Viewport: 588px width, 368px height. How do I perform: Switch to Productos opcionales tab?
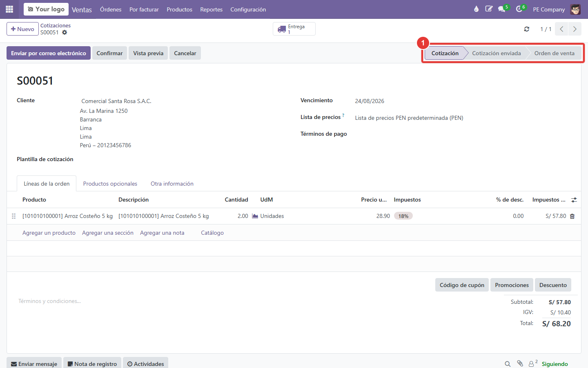point(110,184)
